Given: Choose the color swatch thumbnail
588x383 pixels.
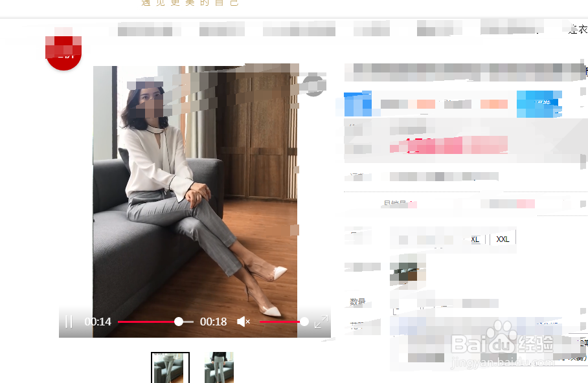Looking at the screenshot, I should pos(407,270).
